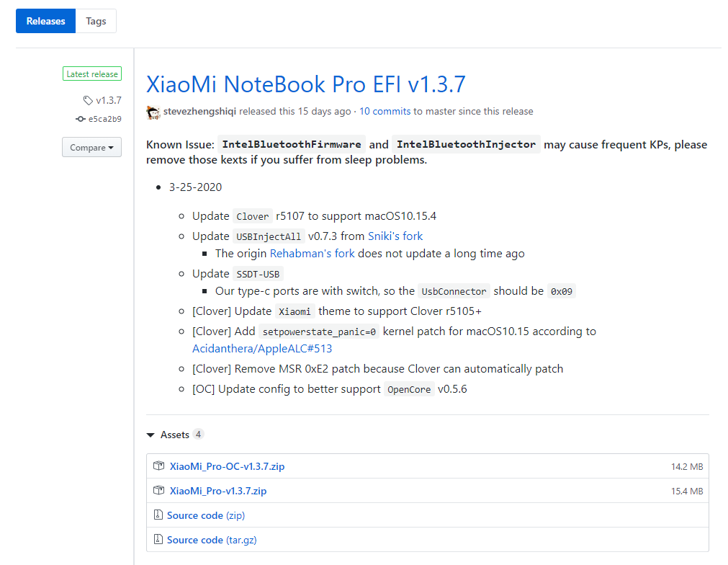Screen dimensions: 728x565
Task: Click the package icon for XiaoMi_Pro-v1.3.7.zip
Action: 159,491
